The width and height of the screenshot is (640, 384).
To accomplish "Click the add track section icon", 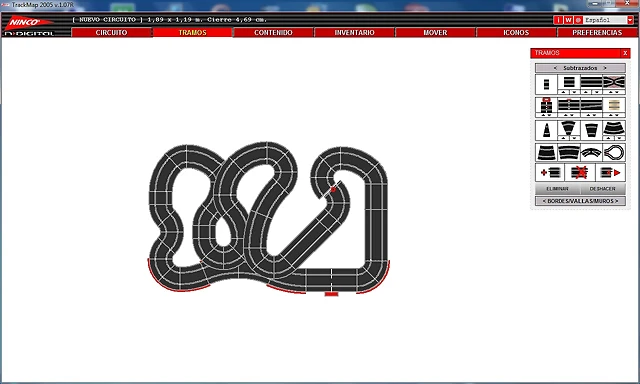I will click(550, 173).
